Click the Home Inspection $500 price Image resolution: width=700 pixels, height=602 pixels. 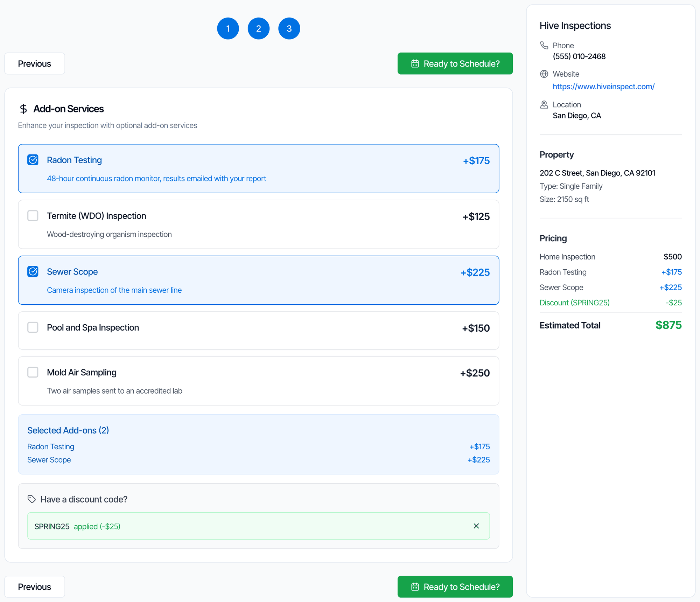click(x=672, y=257)
